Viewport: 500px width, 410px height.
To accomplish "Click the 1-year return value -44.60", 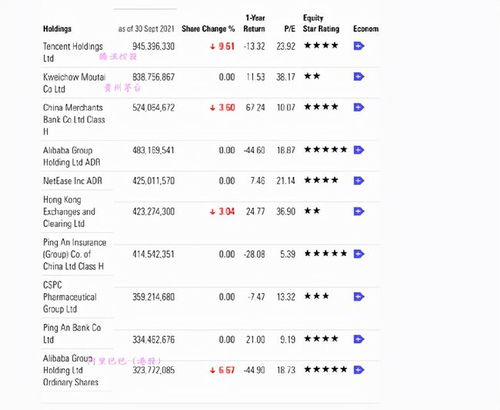I will 254,150.
